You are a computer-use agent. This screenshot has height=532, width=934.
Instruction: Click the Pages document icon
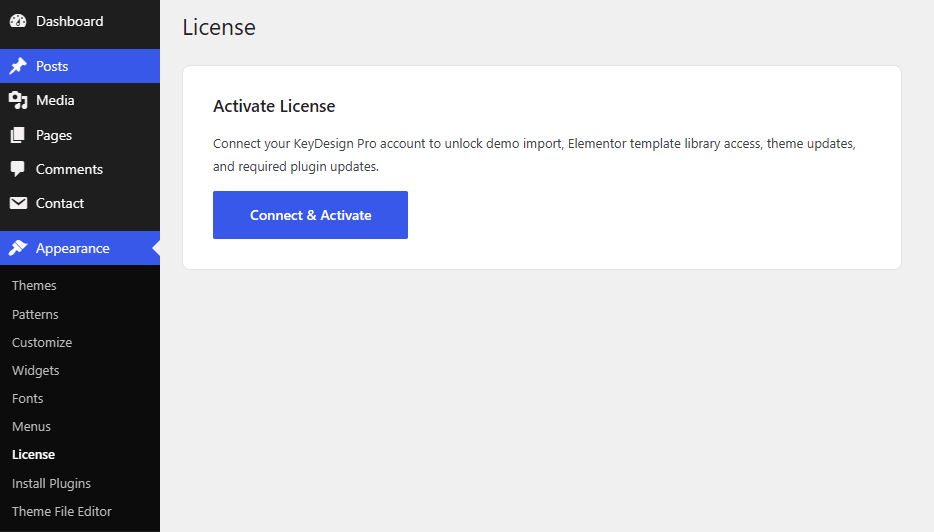point(18,135)
